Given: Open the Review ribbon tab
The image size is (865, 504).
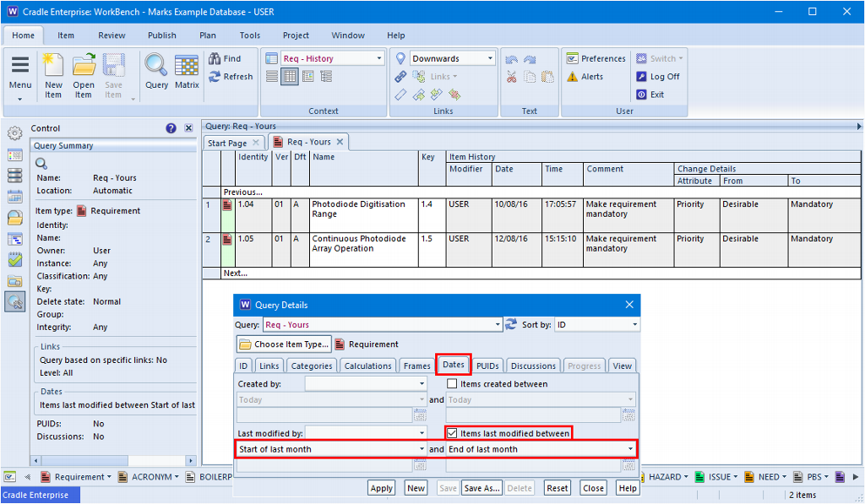Looking at the screenshot, I should [x=112, y=35].
